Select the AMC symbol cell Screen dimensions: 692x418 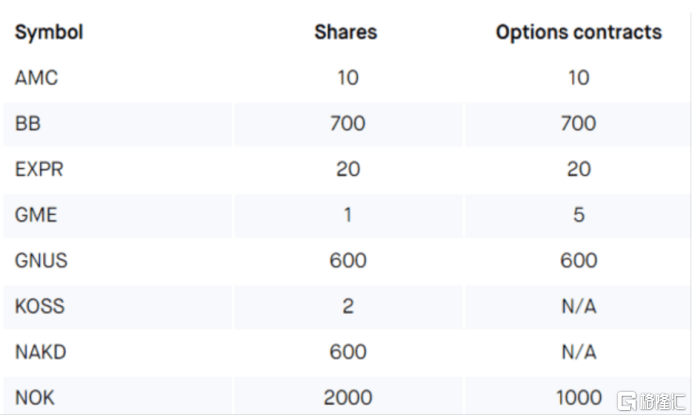37,78
